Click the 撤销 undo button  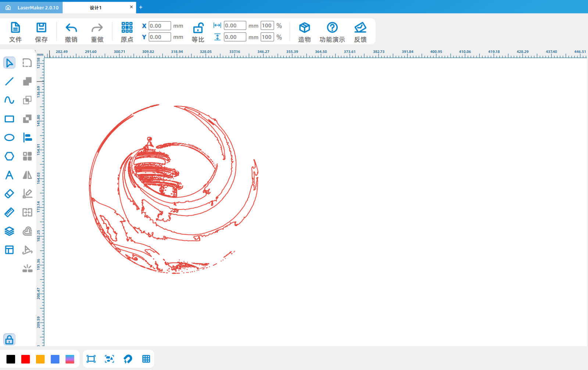71,32
